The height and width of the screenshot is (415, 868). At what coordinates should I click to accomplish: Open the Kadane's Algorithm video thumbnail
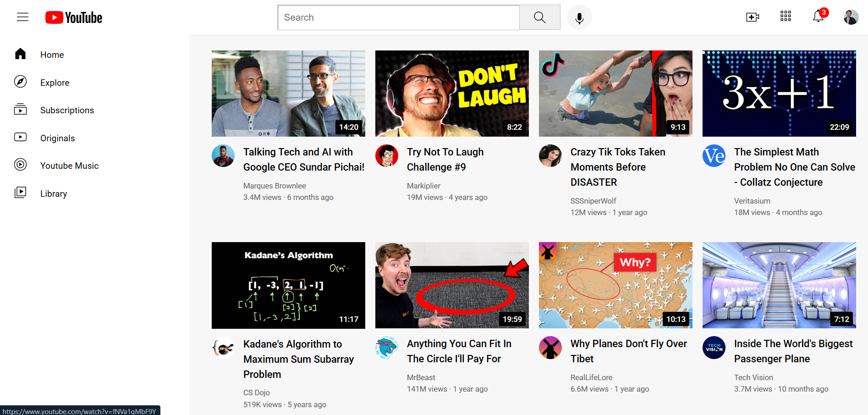click(288, 285)
